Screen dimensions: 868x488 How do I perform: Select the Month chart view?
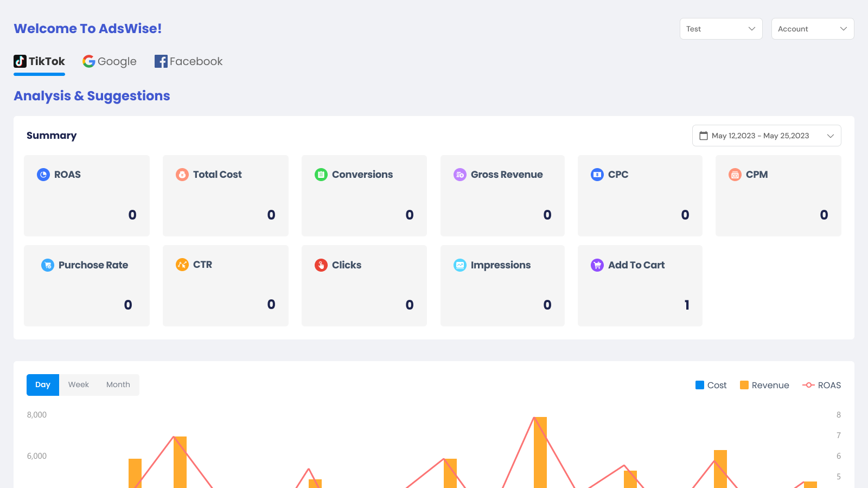(x=118, y=384)
